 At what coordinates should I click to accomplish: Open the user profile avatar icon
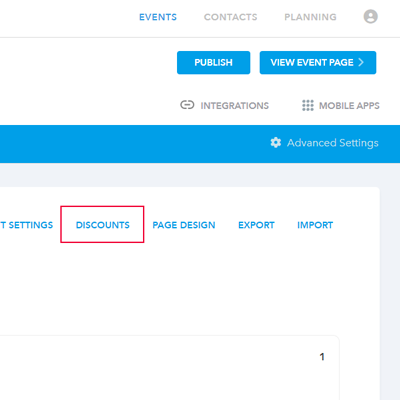370,16
